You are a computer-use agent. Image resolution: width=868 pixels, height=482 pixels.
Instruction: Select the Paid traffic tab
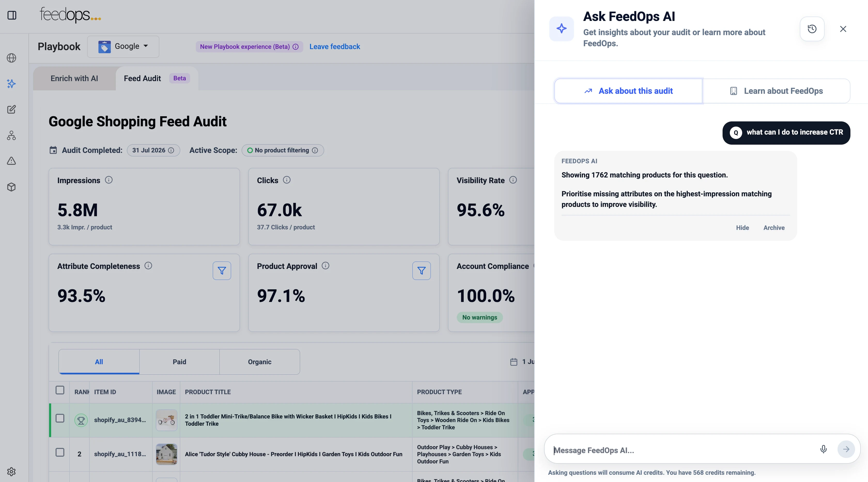(x=179, y=362)
